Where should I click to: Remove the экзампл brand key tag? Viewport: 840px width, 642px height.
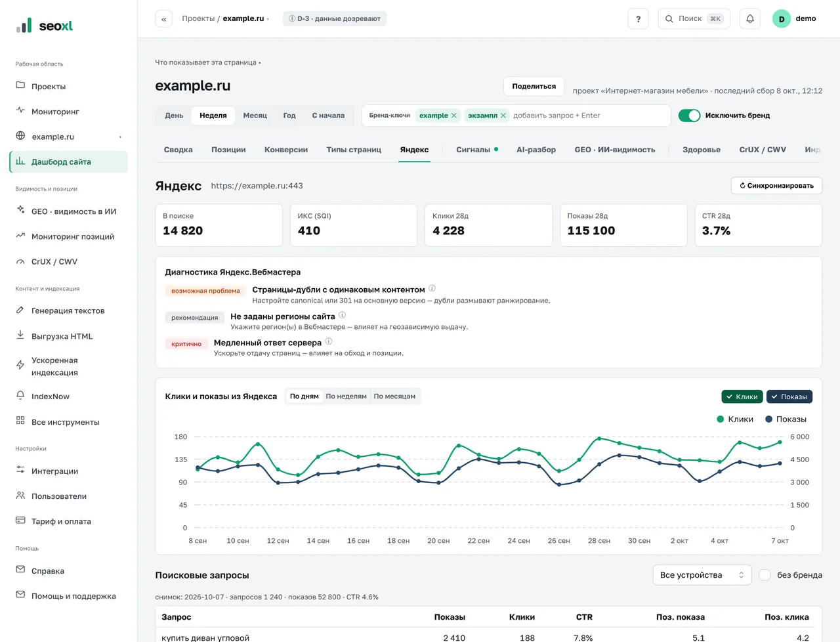pos(503,116)
